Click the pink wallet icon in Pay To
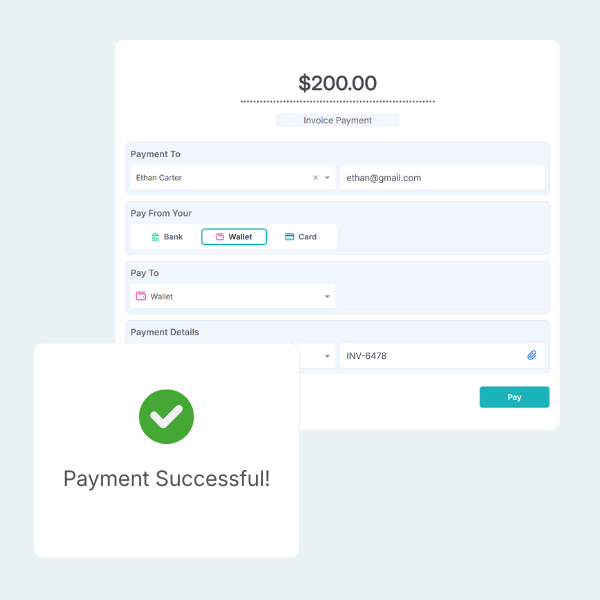The height and width of the screenshot is (600, 600). (141, 296)
